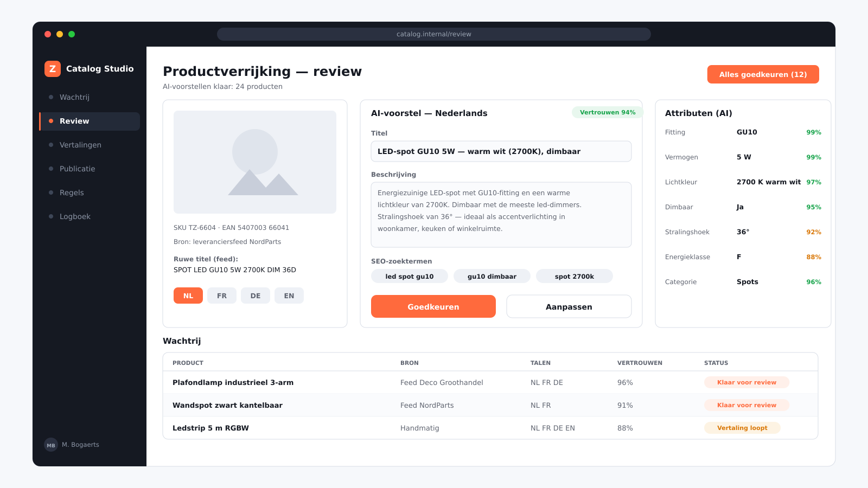Select the 'gu10 dimbaar' SEO chip
The width and height of the screenshot is (868, 488).
(x=492, y=276)
